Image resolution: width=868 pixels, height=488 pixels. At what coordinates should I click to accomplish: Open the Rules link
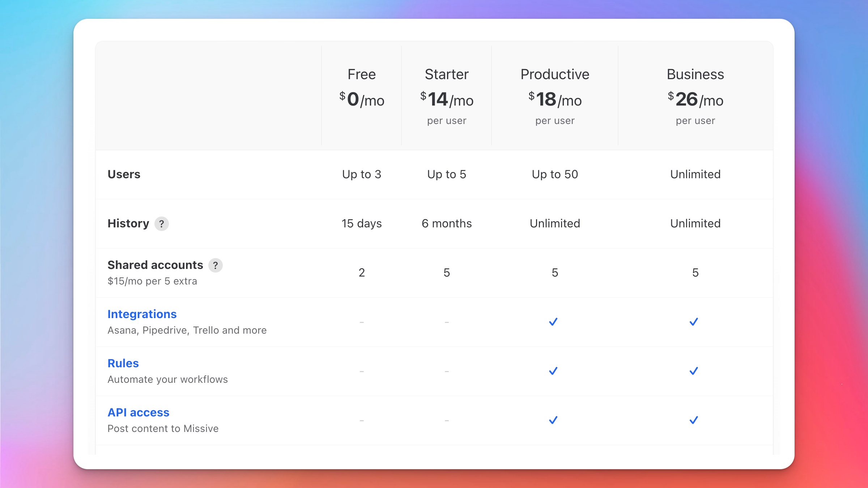[123, 363]
